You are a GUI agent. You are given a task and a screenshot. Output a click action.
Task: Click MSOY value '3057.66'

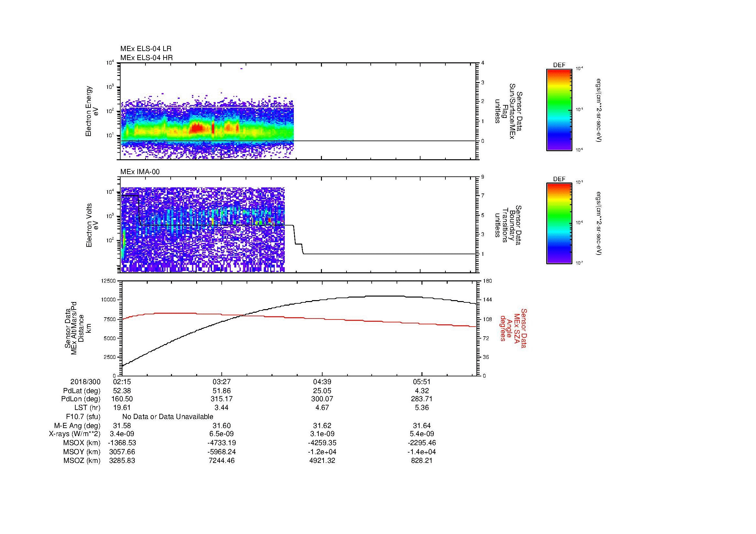[122, 452]
